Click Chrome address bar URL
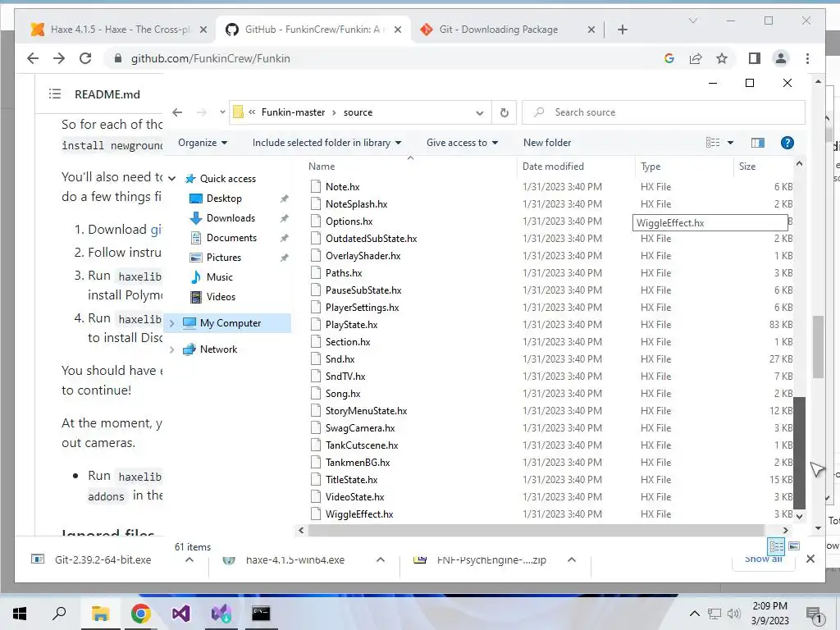This screenshot has height=630, width=840. (211, 58)
